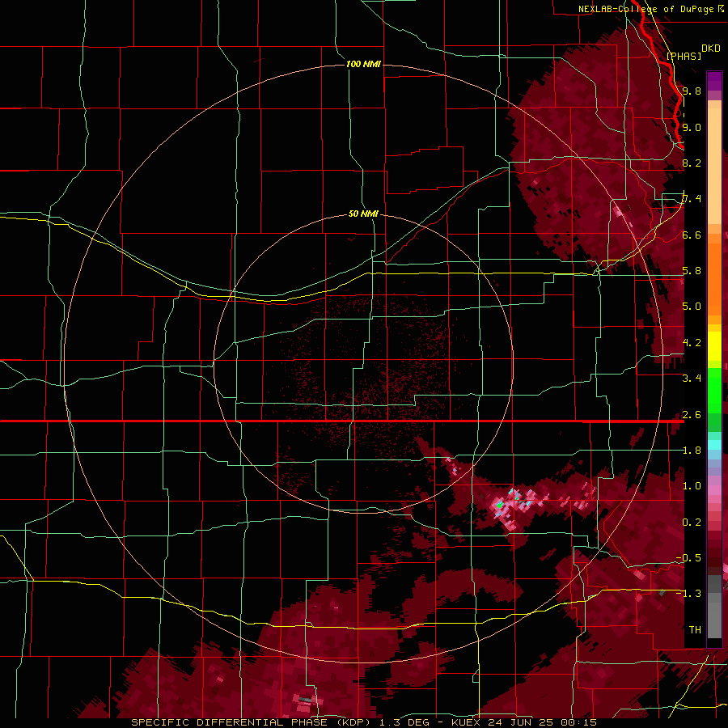Click the 8.2 legend value
The width and height of the screenshot is (728, 728).
point(692,163)
